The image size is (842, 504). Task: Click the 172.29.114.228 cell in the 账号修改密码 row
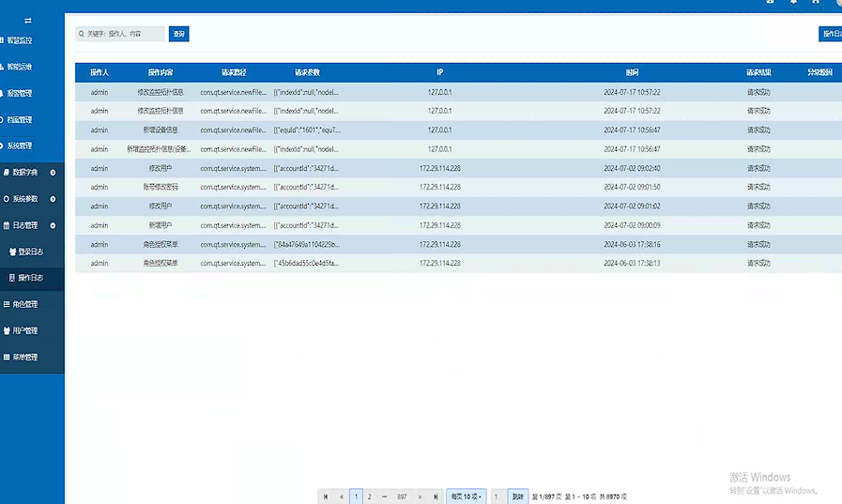[x=440, y=188]
